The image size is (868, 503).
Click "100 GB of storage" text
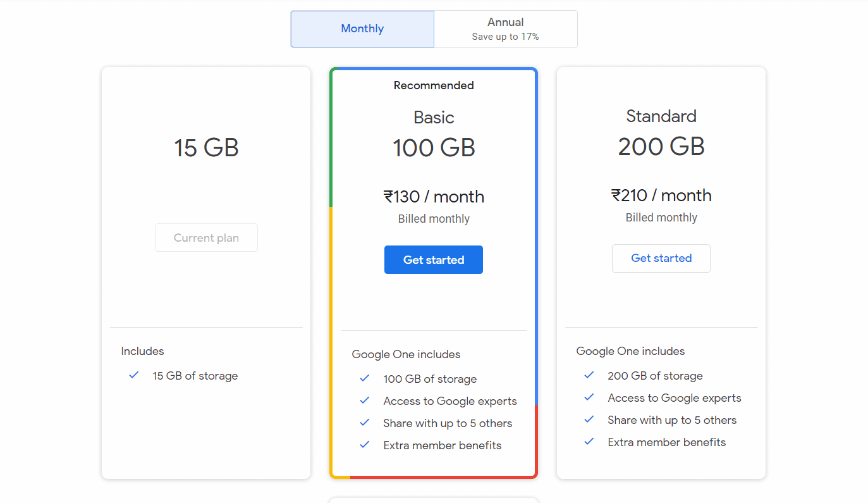[x=430, y=379]
